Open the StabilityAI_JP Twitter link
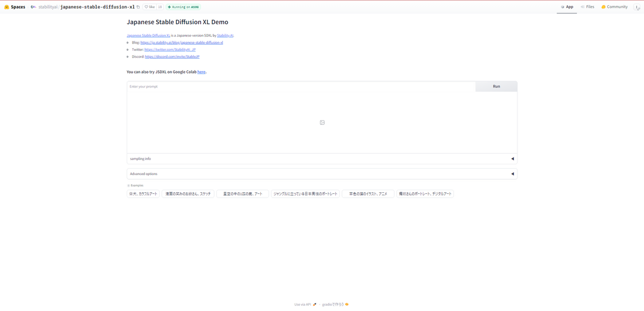 [x=170, y=49]
